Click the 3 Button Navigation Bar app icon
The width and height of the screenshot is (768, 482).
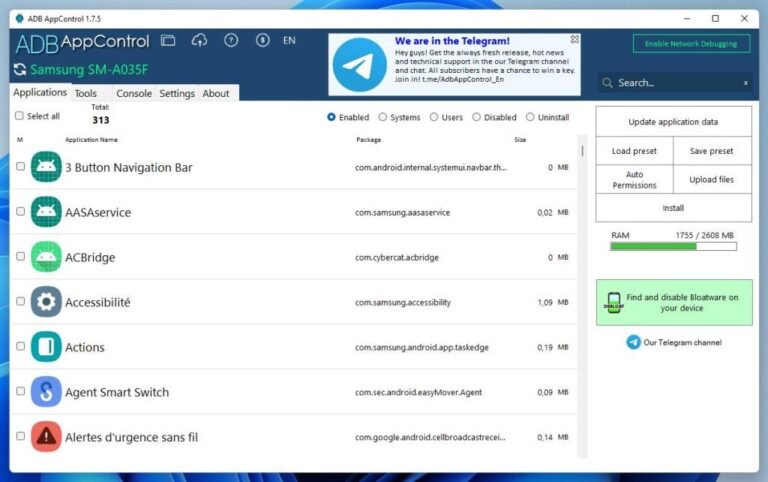click(46, 167)
